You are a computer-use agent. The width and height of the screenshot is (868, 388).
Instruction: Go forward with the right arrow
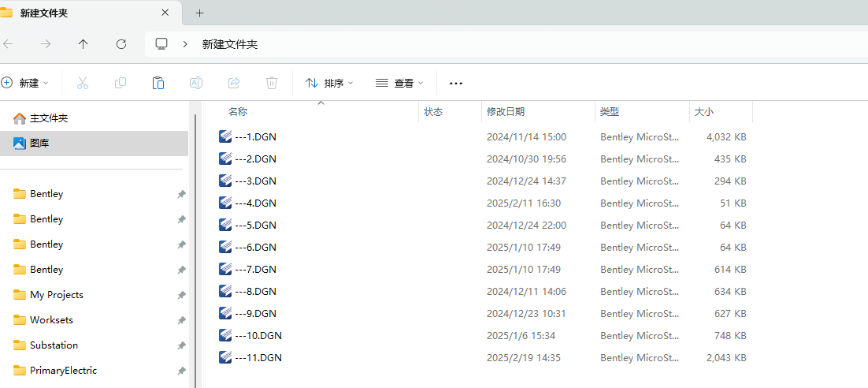tap(46, 44)
